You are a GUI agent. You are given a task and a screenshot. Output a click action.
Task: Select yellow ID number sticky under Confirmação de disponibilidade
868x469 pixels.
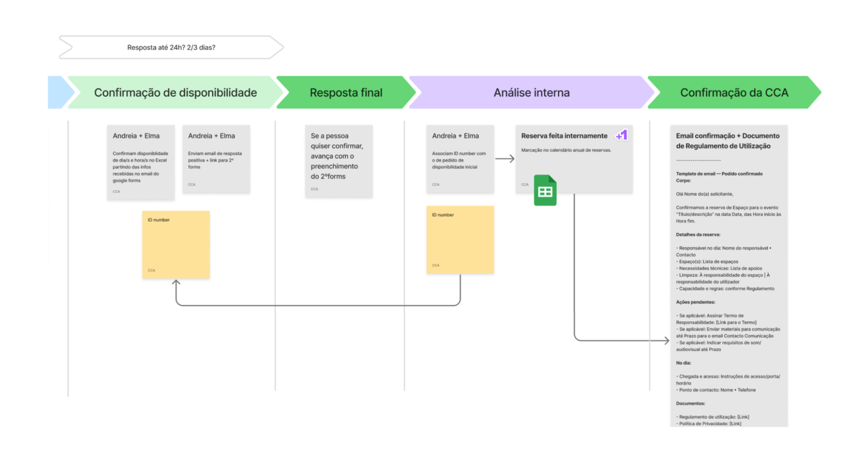click(x=176, y=245)
